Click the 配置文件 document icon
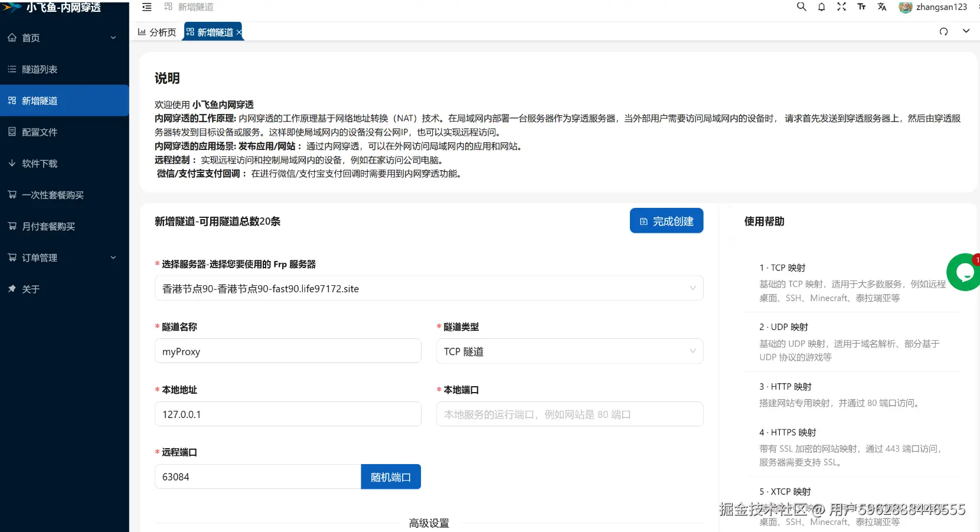 pos(12,132)
